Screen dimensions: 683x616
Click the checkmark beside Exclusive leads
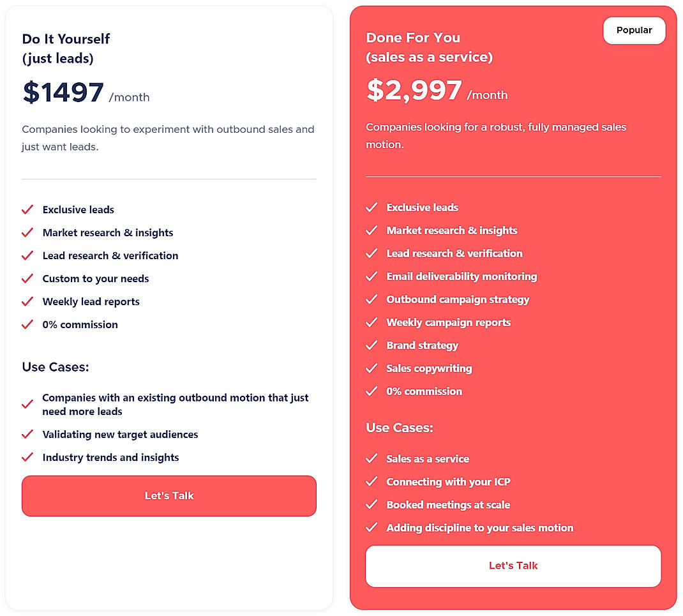[x=27, y=209]
